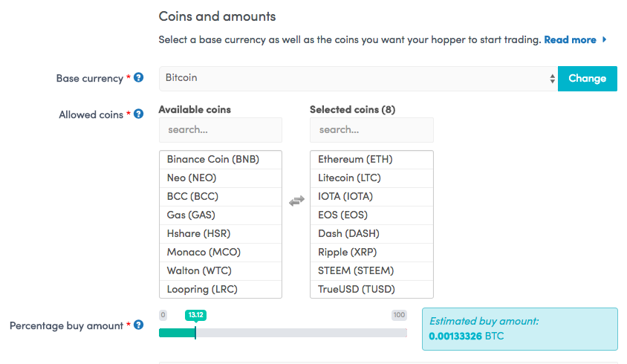Screen dimensions: 627x364
Task: Choose Ripple (XRP) in selected coins
Action: [371, 253]
